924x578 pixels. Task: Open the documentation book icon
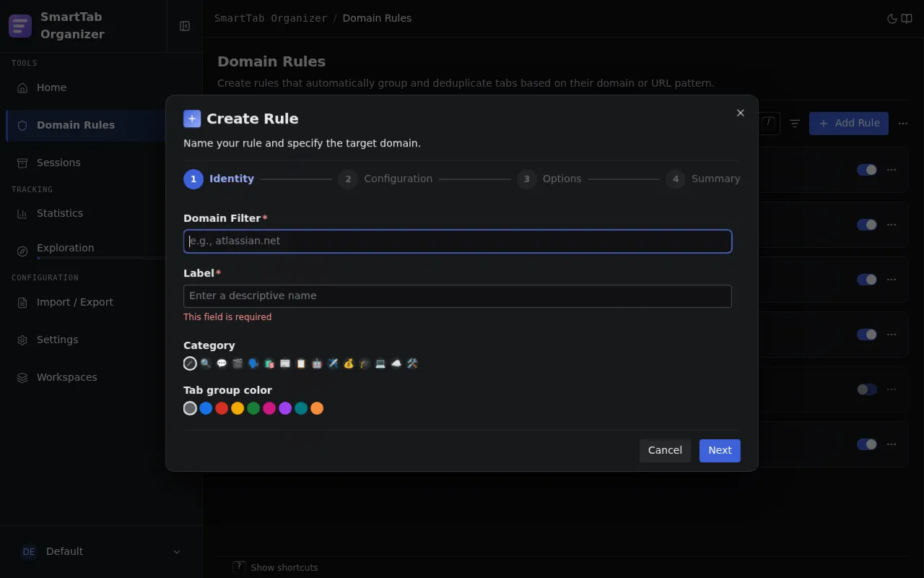907,19
